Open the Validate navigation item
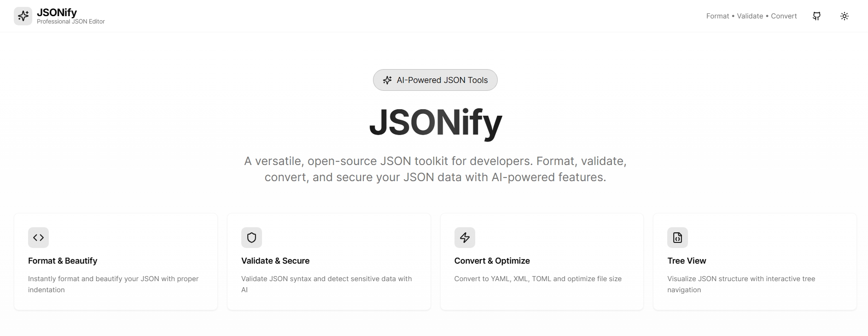The height and width of the screenshot is (336, 868). [750, 16]
